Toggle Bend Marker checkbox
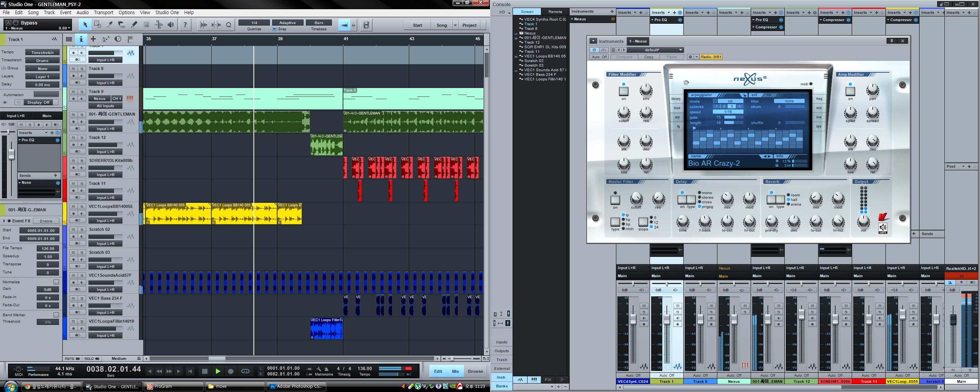The image size is (980, 392). coord(56,315)
